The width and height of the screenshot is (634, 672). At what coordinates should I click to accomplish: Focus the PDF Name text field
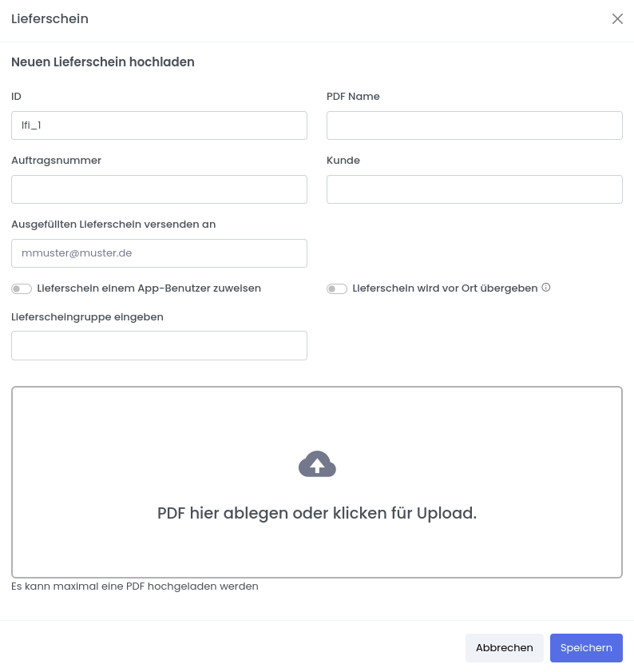coord(474,125)
